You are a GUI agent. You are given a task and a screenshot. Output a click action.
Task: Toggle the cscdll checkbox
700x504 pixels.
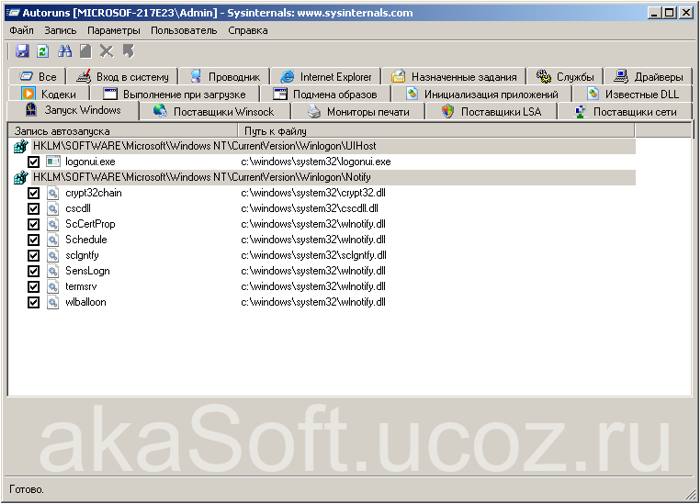point(33,208)
